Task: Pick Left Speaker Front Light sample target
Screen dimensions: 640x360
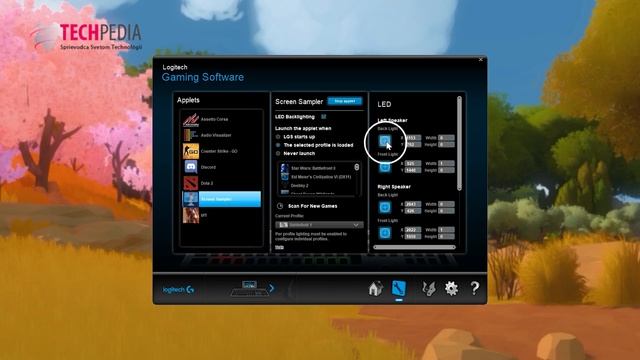Action: click(384, 167)
